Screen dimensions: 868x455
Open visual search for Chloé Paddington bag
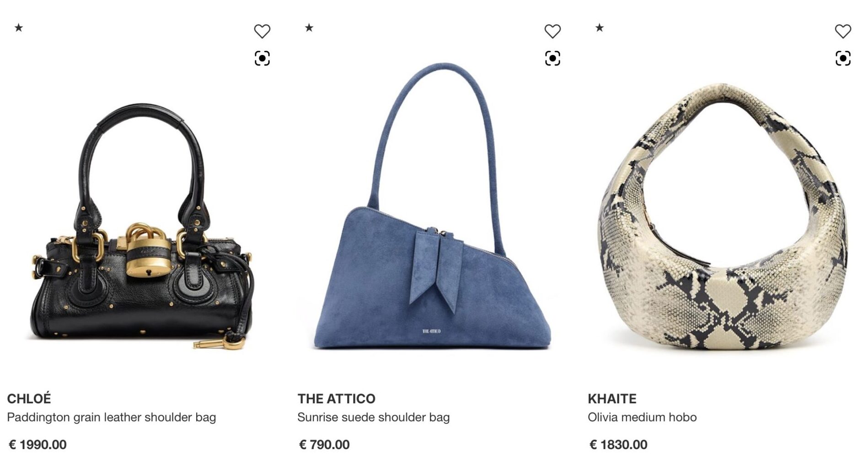tap(262, 58)
